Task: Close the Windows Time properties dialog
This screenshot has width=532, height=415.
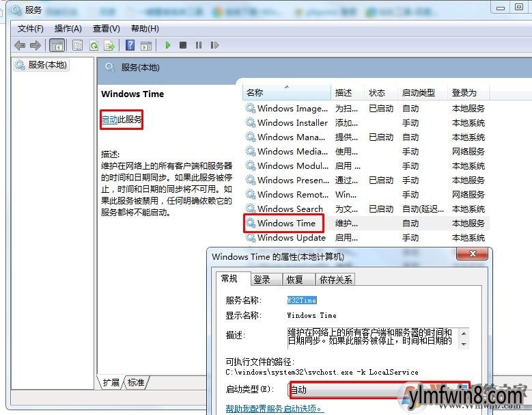Action: coord(473,254)
